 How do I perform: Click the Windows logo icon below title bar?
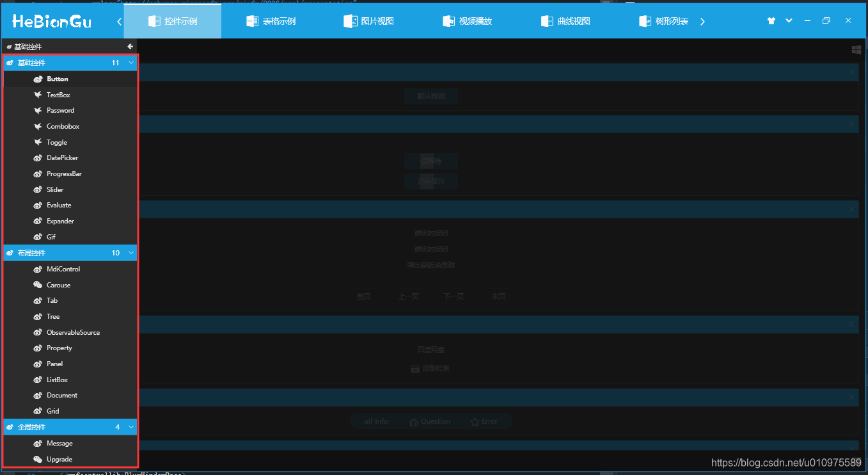856,49
